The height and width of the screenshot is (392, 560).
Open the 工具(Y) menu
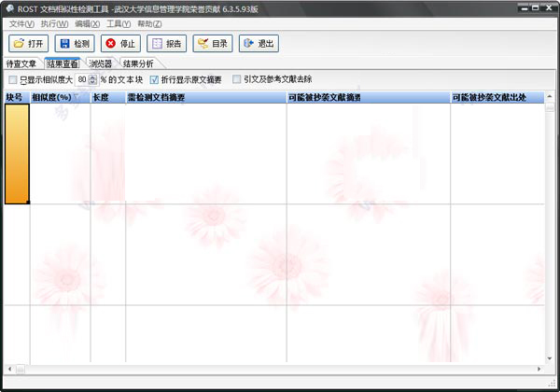click(119, 24)
